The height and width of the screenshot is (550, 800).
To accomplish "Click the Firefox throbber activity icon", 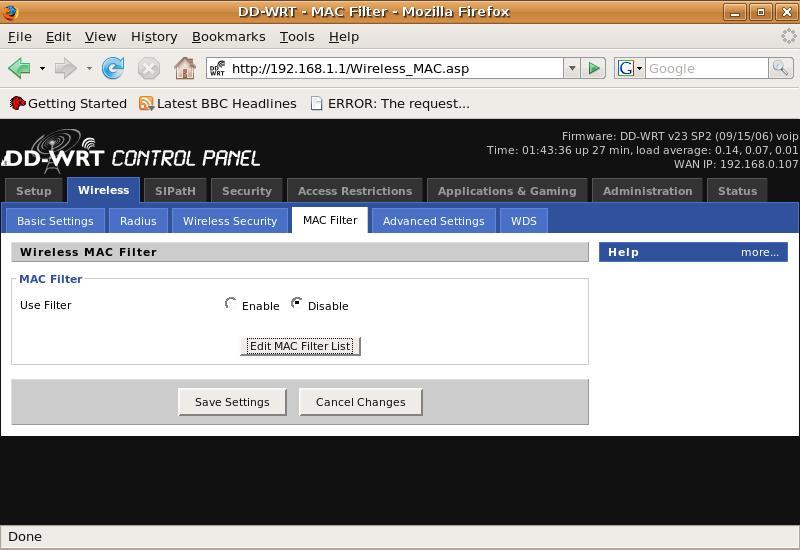I will click(x=788, y=36).
